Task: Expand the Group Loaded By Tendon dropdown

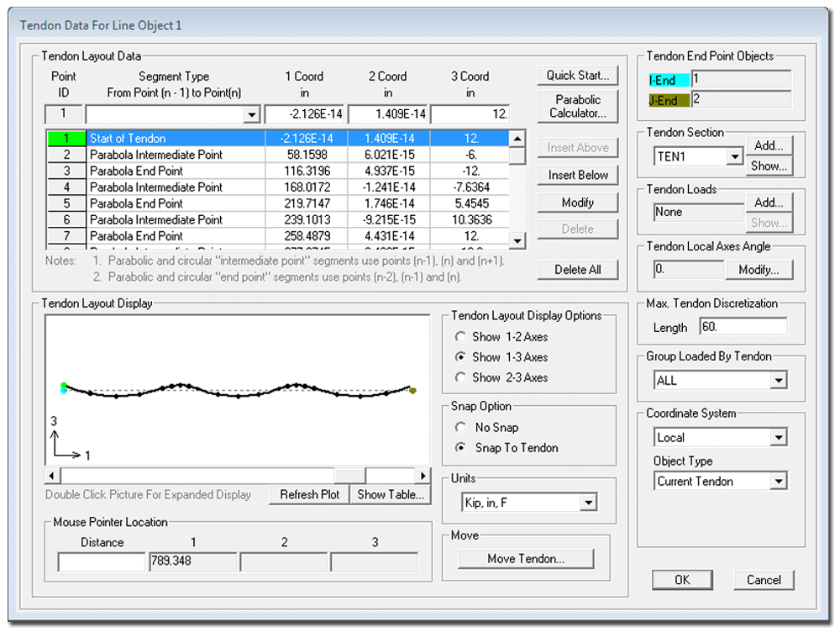Action: click(778, 381)
